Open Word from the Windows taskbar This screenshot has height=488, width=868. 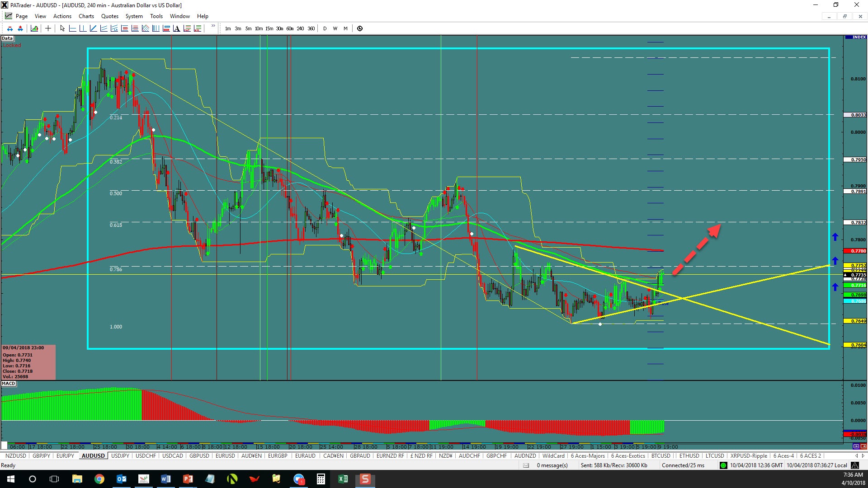pos(165,479)
